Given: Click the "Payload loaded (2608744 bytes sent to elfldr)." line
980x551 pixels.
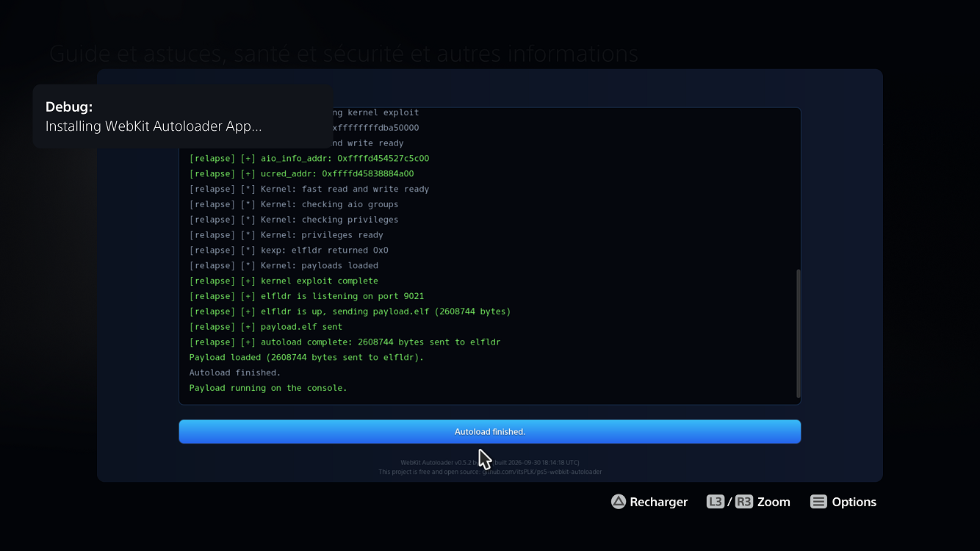Looking at the screenshot, I should click(x=307, y=358).
